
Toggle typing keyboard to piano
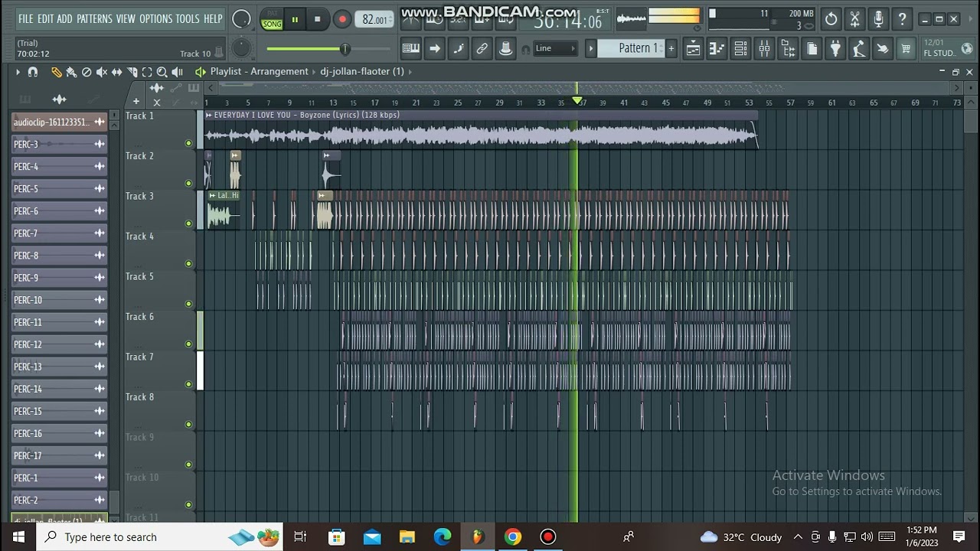pyautogui.click(x=410, y=49)
